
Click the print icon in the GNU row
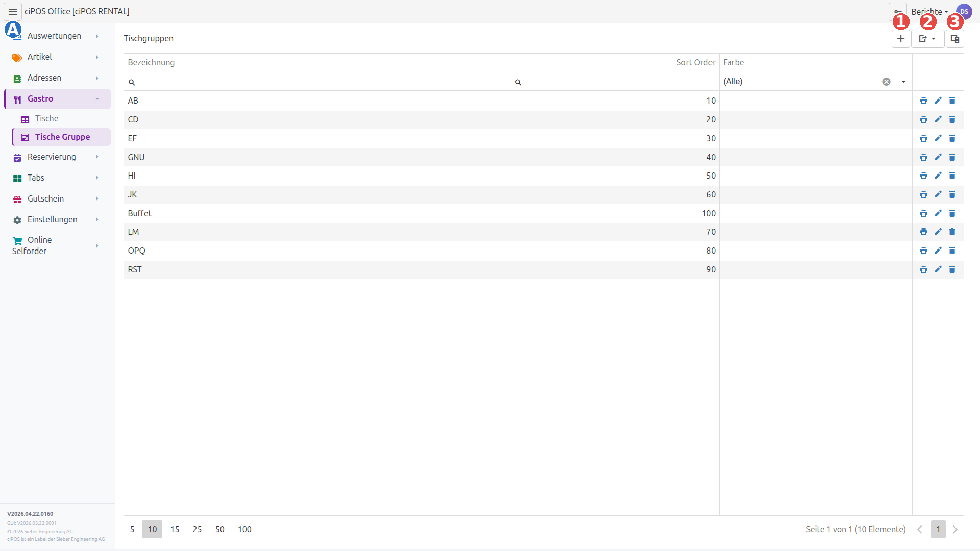(923, 157)
